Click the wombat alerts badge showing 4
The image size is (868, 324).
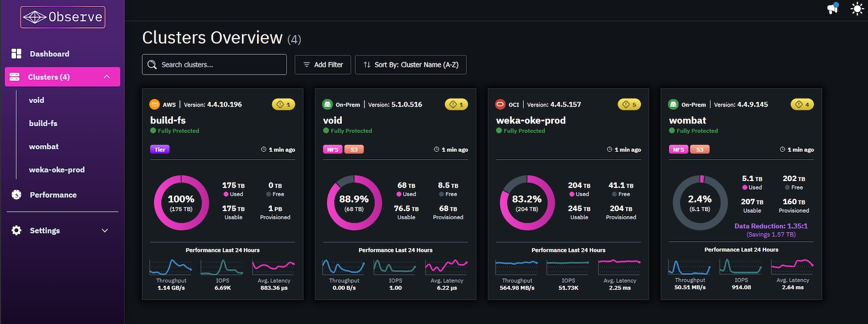[802, 105]
